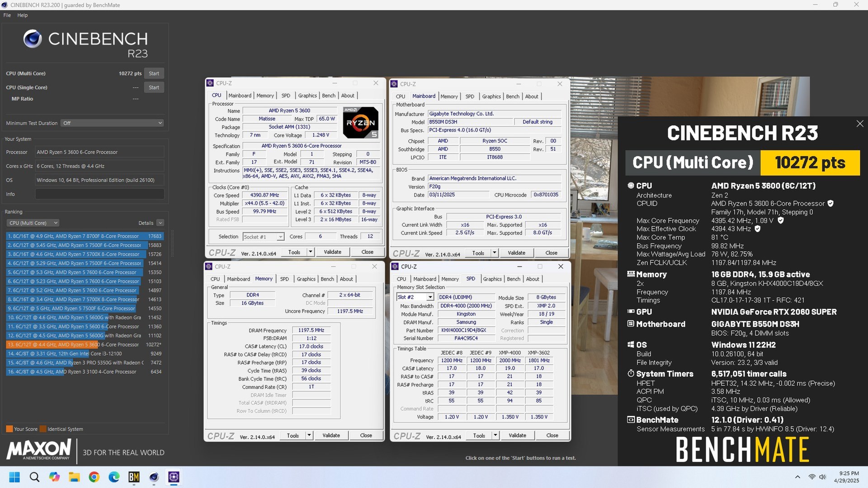868x488 pixels.
Task: Click Identical System legend swatch
Action: (43, 429)
